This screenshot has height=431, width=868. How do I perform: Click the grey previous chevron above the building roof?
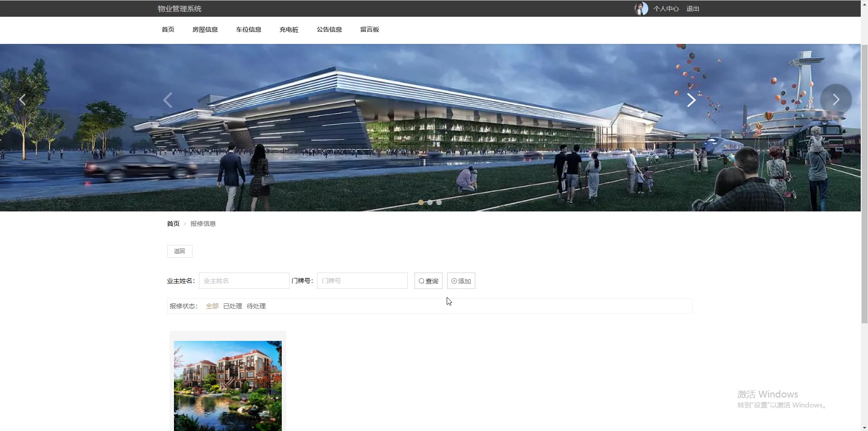pyautogui.click(x=168, y=100)
